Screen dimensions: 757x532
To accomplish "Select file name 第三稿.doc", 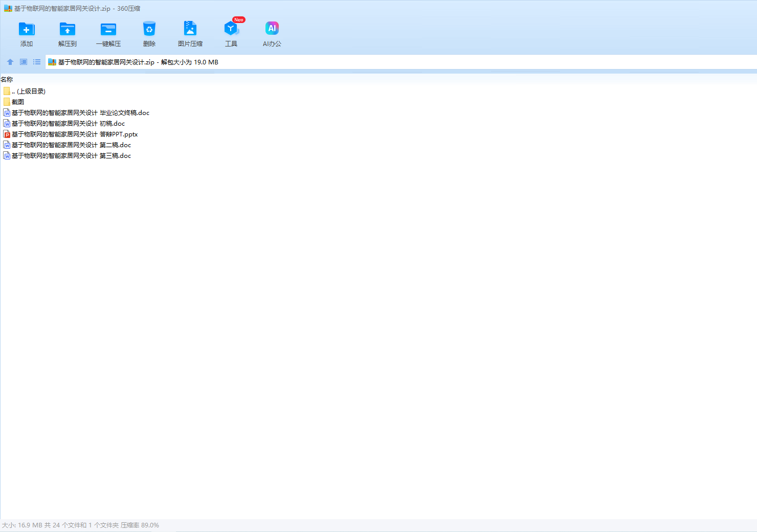I will (72, 155).
